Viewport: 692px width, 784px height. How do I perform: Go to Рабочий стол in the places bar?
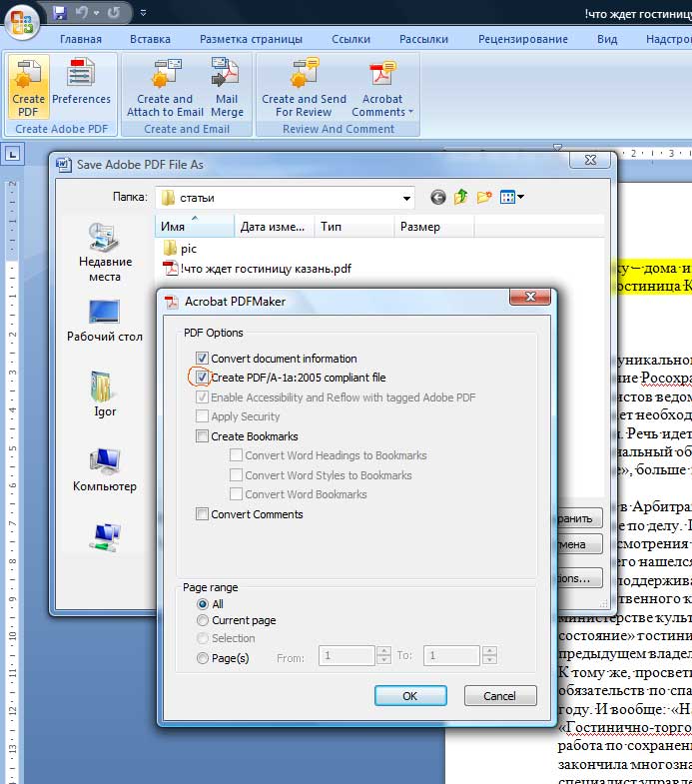coord(105,321)
